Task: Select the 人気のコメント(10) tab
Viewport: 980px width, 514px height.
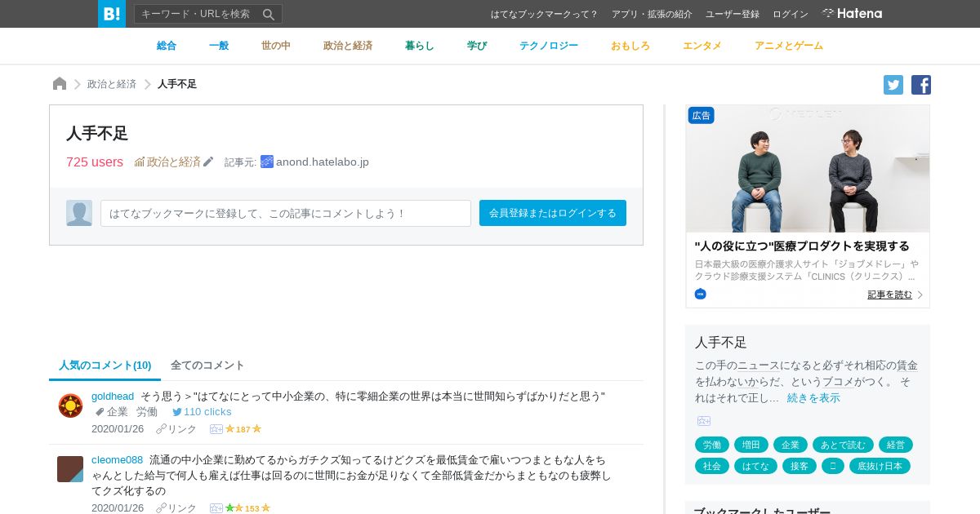Action: 105,366
